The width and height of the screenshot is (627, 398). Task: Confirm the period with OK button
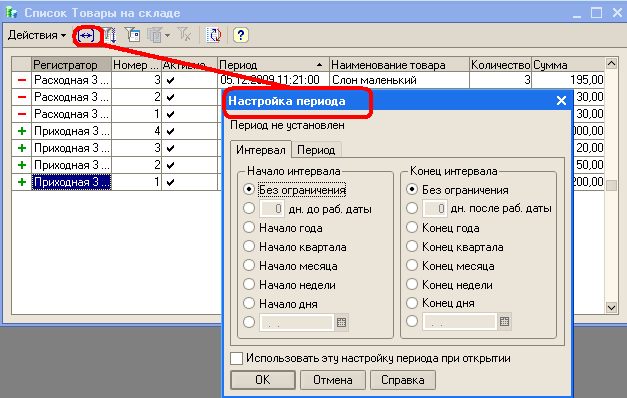point(263,380)
